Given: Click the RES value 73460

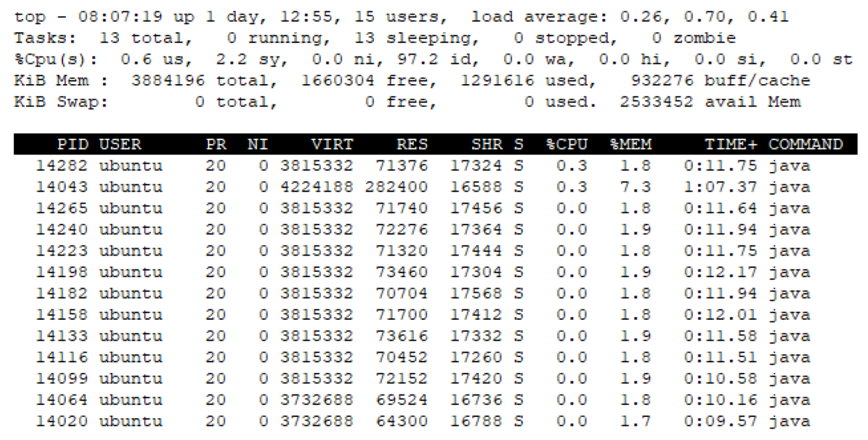Looking at the screenshot, I should pyautogui.click(x=401, y=272).
